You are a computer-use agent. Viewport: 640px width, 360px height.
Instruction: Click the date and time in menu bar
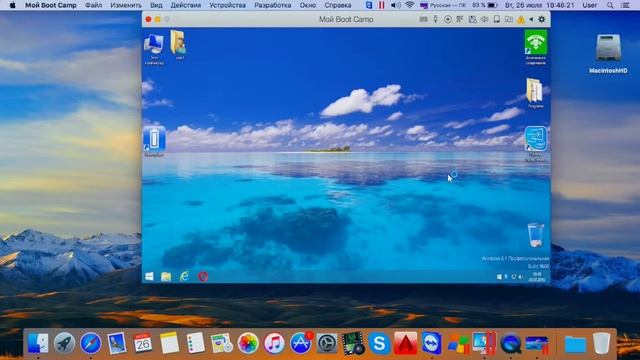click(539, 5)
